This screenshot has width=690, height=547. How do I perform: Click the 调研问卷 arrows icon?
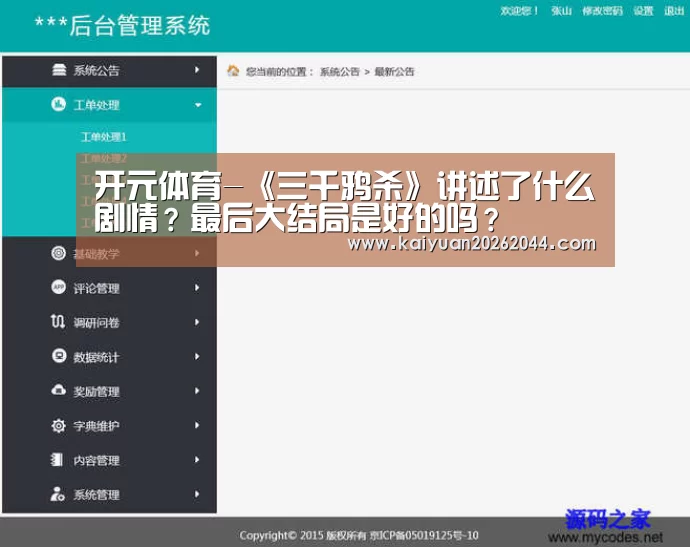pos(58,322)
